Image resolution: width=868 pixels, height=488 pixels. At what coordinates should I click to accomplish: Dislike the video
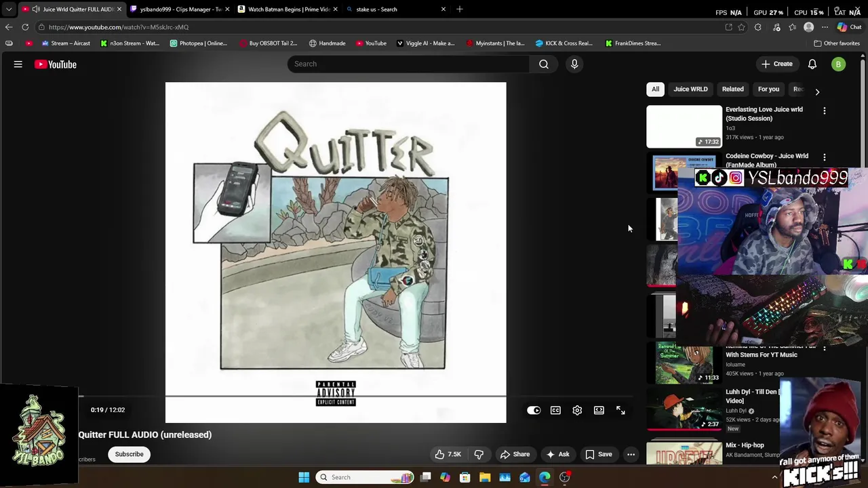pos(479,454)
